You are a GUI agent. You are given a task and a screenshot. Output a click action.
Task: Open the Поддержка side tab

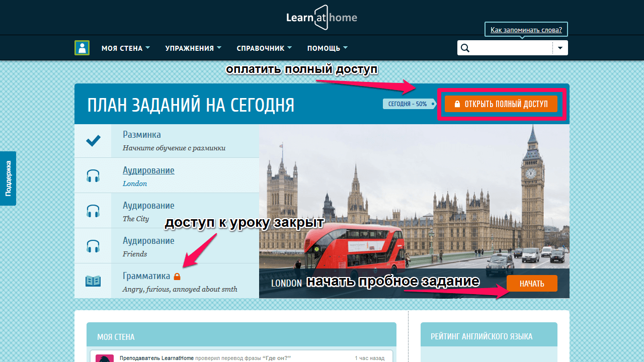(x=8, y=178)
